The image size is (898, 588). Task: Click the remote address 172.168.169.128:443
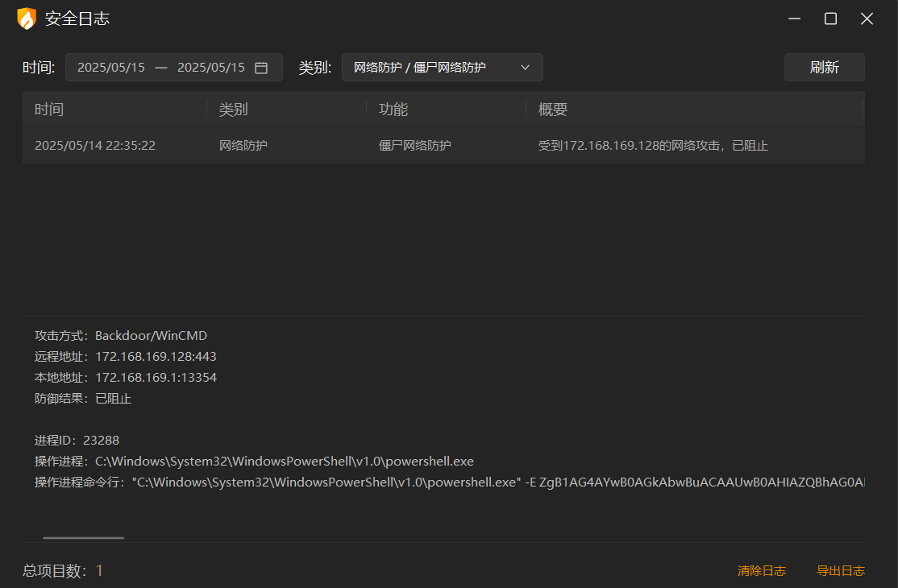(x=156, y=356)
